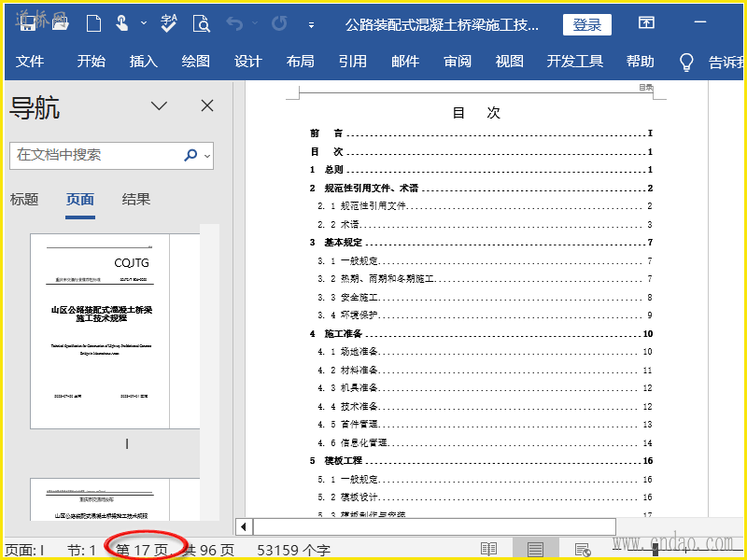Click the 4.2 材料准备 contents entry
747x560 pixels.
(x=485, y=370)
